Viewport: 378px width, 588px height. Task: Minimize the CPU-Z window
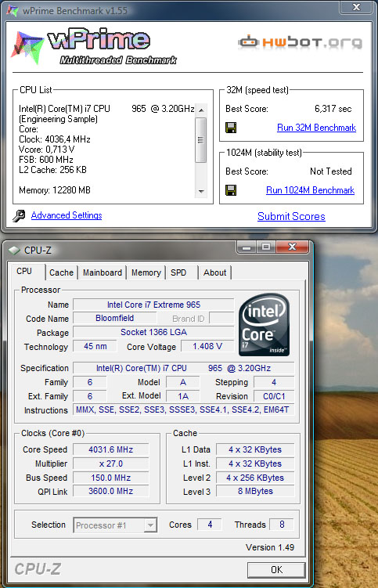[247, 247]
